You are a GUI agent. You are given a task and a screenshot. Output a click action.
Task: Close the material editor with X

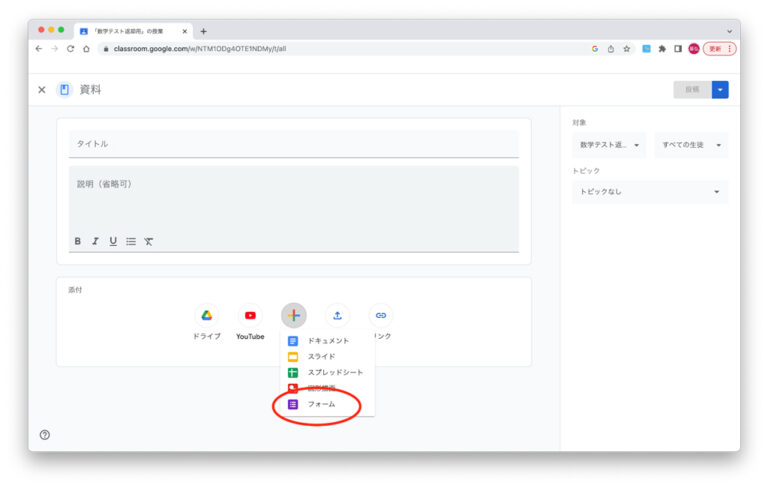pyautogui.click(x=41, y=90)
